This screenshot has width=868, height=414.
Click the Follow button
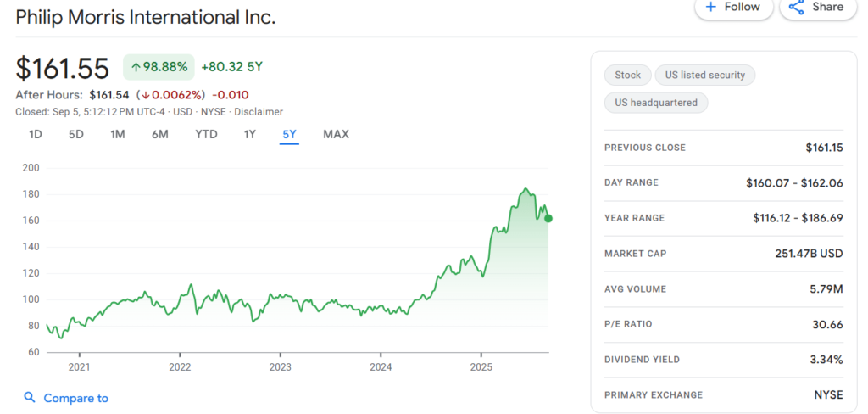(733, 8)
